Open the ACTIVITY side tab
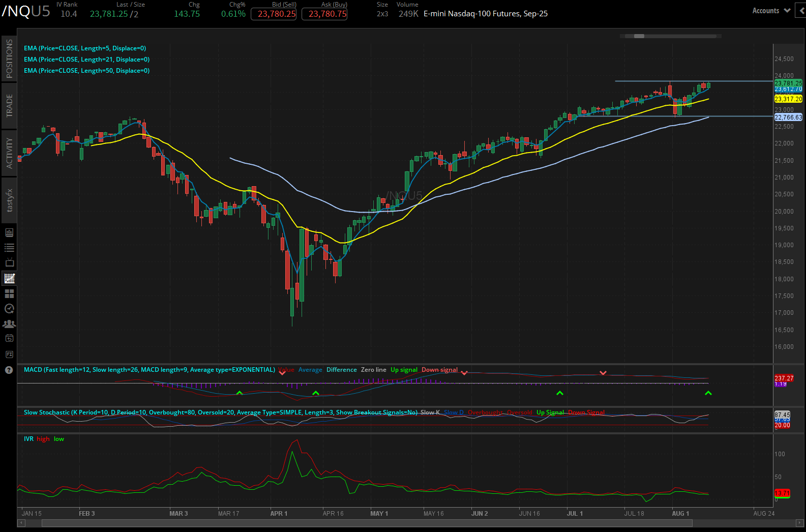 [9, 153]
